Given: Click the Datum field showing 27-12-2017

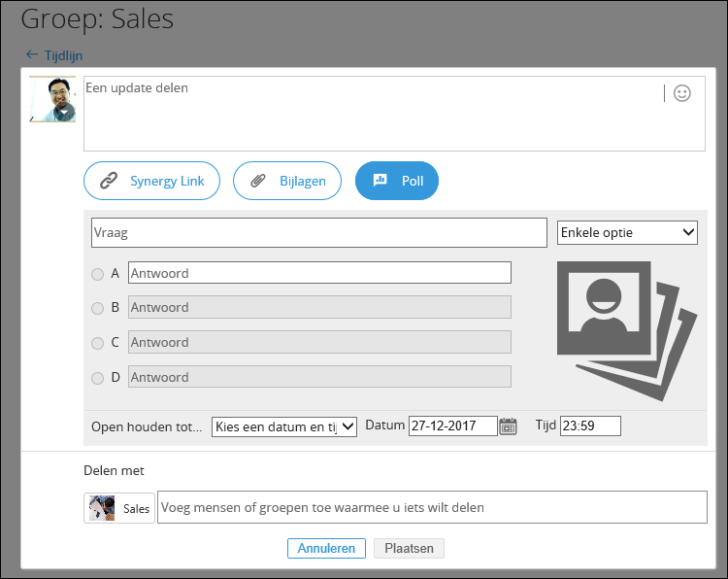Looking at the screenshot, I should click(453, 426).
